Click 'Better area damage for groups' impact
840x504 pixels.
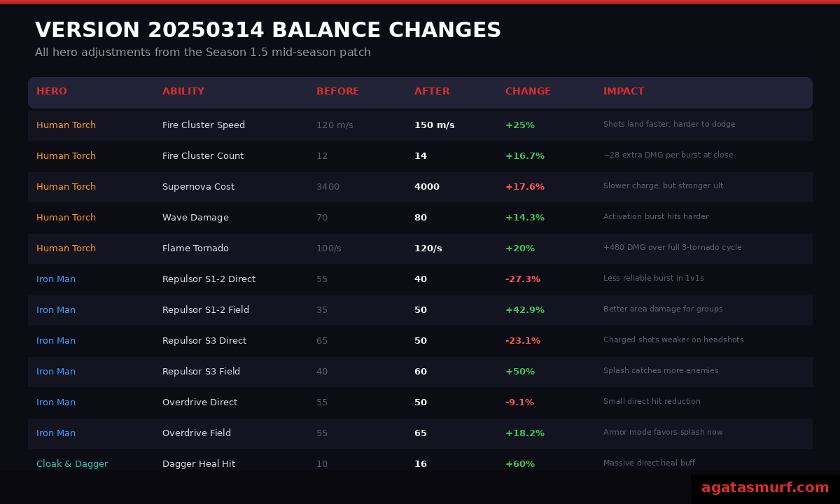point(663,309)
